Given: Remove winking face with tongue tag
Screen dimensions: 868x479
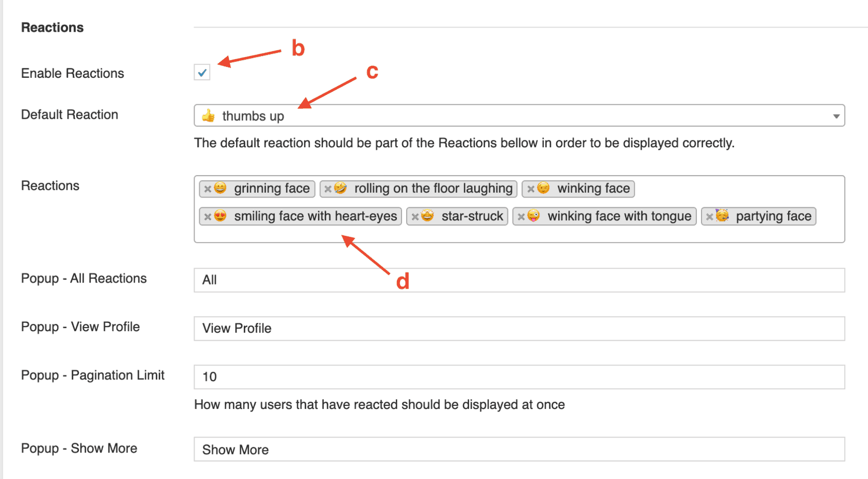Looking at the screenshot, I should [521, 217].
